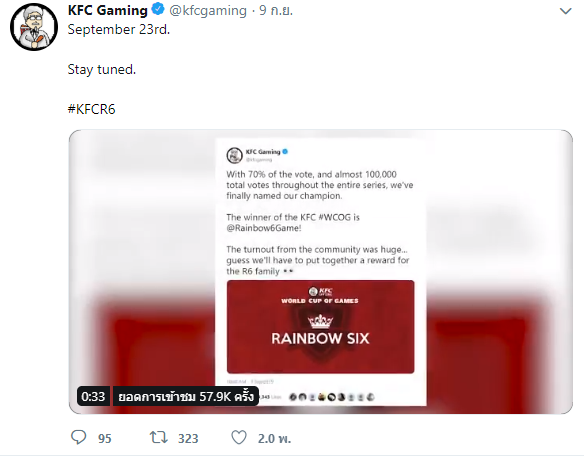Click the 0:33 video duration label
The height and width of the screenshot is (457, 584).
[93, 396]
